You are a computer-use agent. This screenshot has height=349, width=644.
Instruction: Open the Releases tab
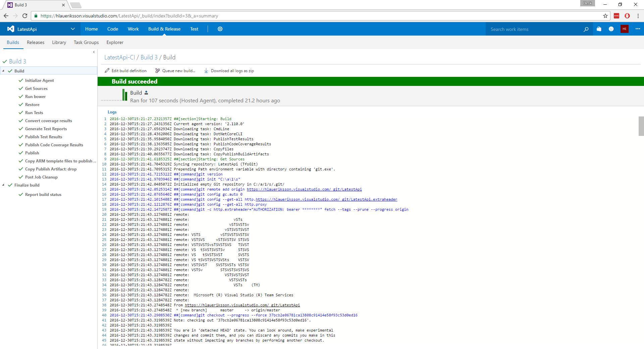(x=36, y=42)
